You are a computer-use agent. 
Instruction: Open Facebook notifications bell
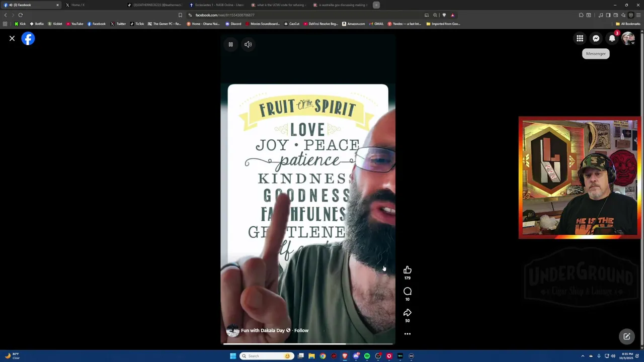(612, 38)
